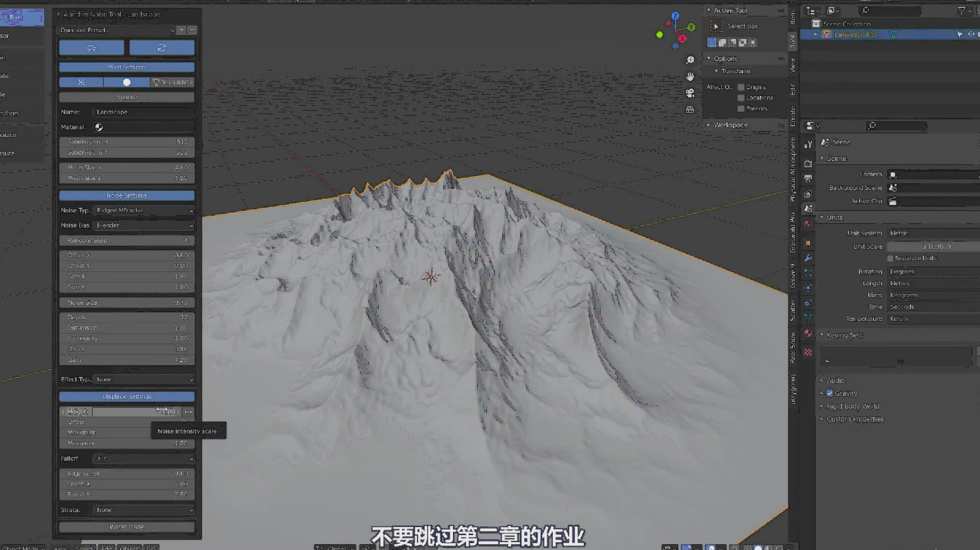Open the Noise Type dropdown
This screenshot has height=550, width=980.
tap(143, 210)
